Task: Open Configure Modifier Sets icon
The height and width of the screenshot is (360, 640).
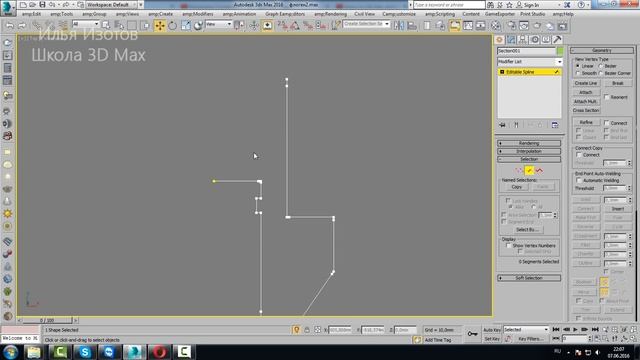Action: (555, 125)
